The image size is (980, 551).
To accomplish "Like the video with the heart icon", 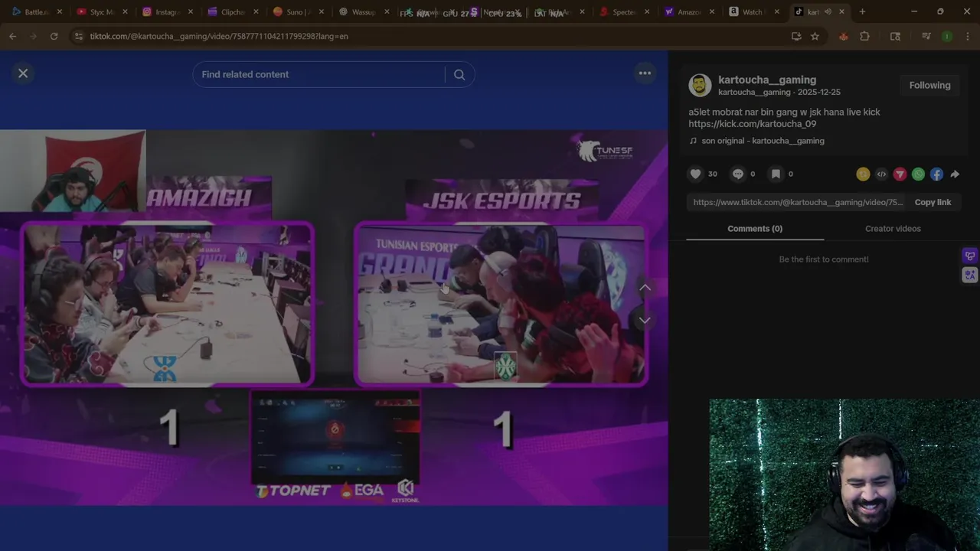I will pos(695,174).
